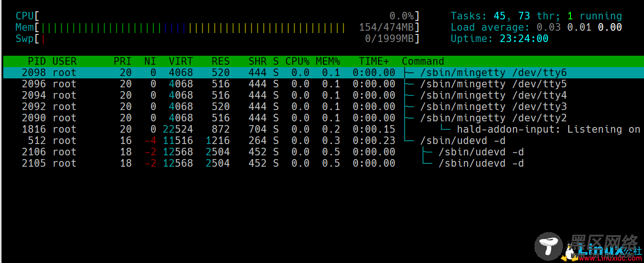
Task: Sort processes by CPU% header
Action: click(297, 61)
